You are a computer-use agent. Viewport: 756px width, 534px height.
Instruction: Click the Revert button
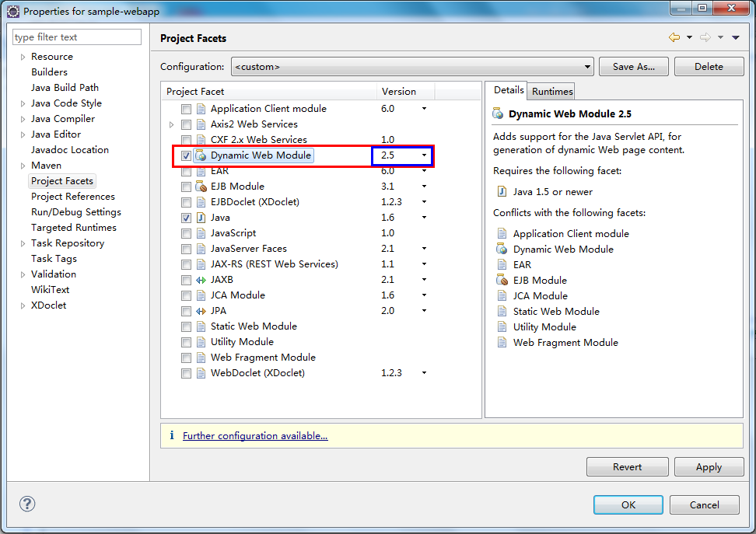pyautogui.click(x=627, y=466)
